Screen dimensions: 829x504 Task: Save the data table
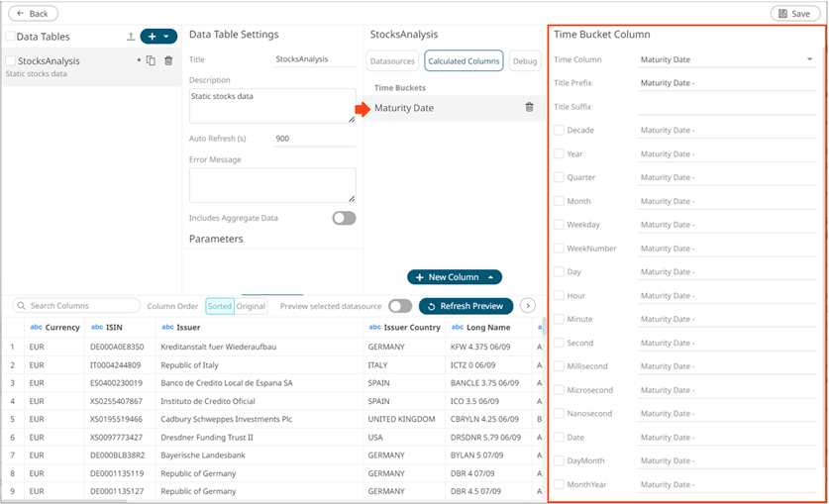click(795, 13)
